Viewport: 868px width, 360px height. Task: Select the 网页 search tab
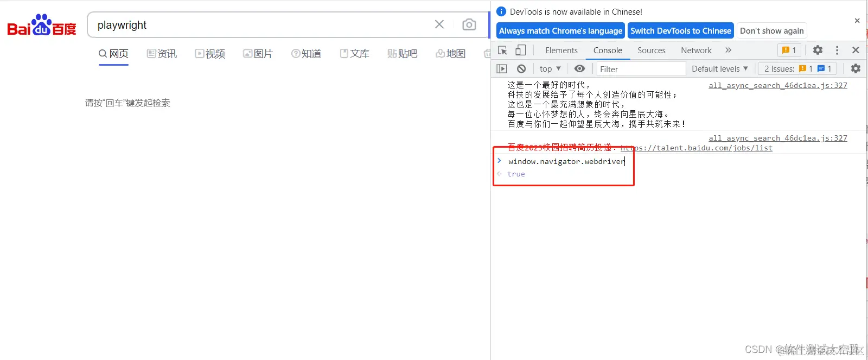point(113,54)
